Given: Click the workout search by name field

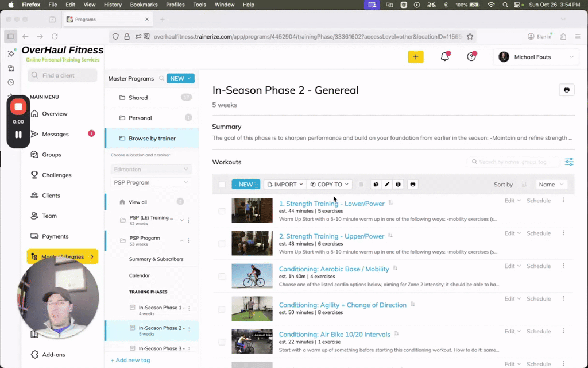Looking at the screenshot, I should (x=513, y=162).
